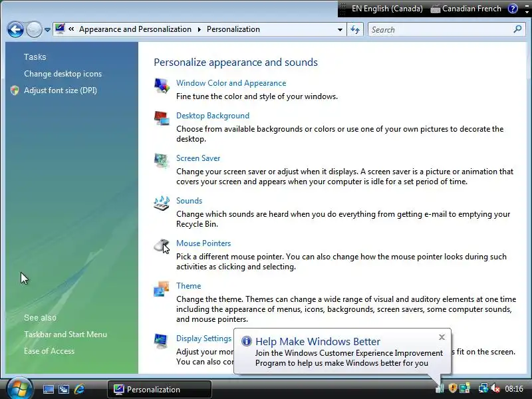Click the Tasks heading in sidebar
532x399 pixels.
click(35, 57)
